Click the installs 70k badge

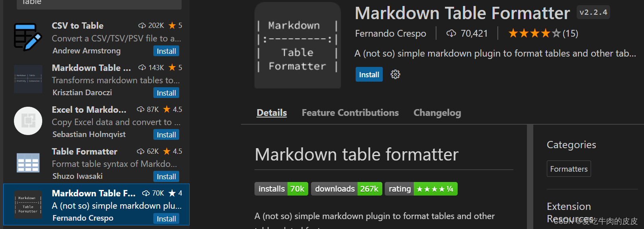[282, 189]
